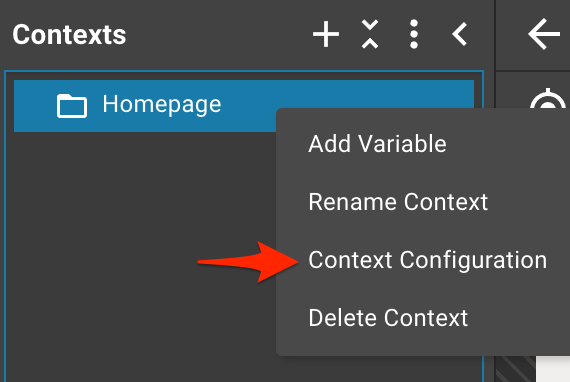Click the white canvas corner at bottom right
Viewport: 570px width, 382px height.
coord(553,369)
